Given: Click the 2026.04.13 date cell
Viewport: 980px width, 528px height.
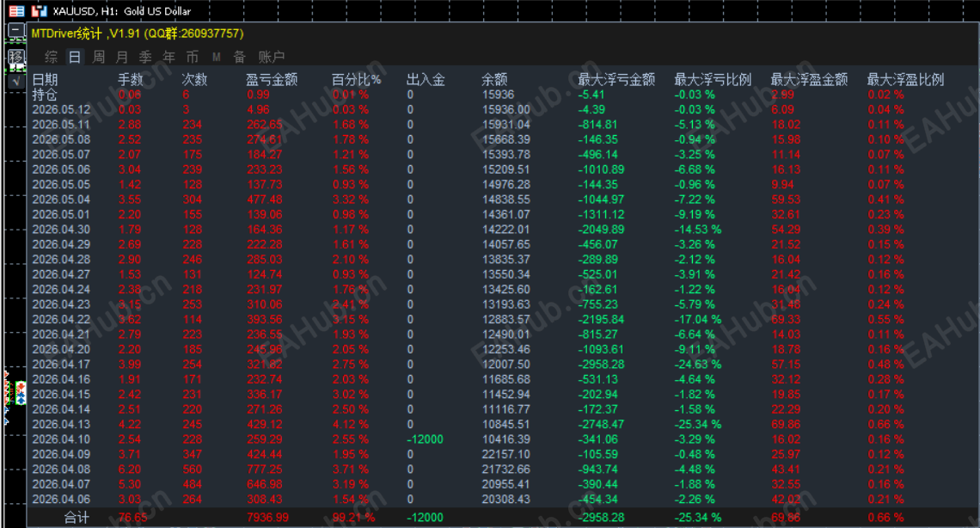Looking at the screenshot, I should (x=61, y=424).
